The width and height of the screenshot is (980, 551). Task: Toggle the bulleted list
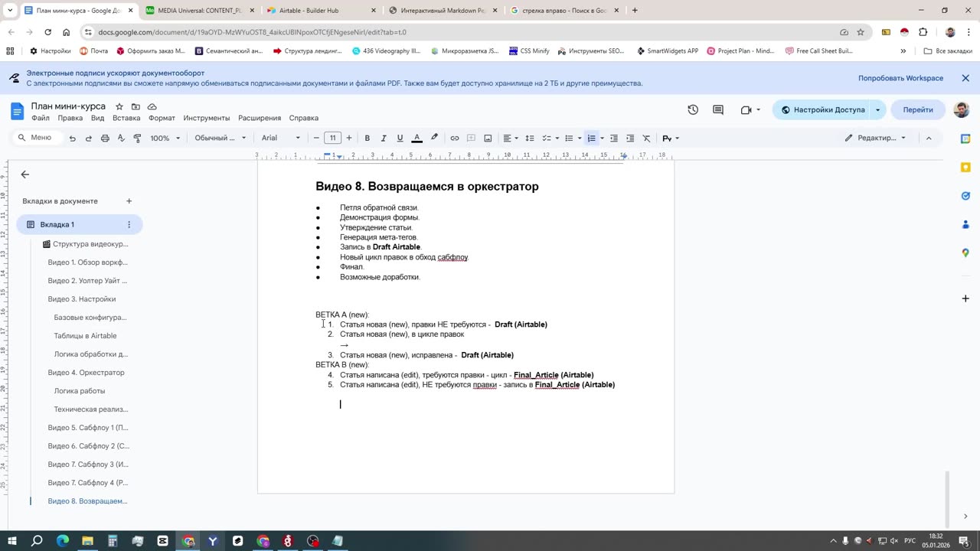click(x=569, y=139)
